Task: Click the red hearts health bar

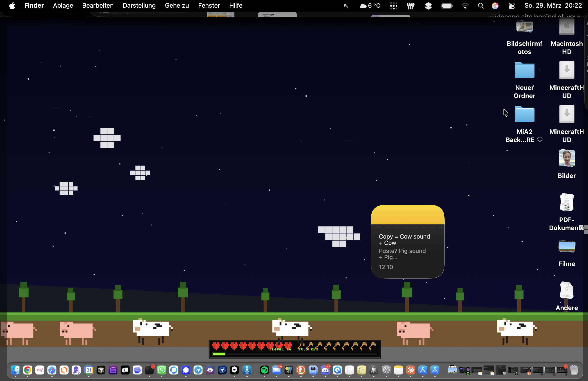Action: click(x=252, y=346)
